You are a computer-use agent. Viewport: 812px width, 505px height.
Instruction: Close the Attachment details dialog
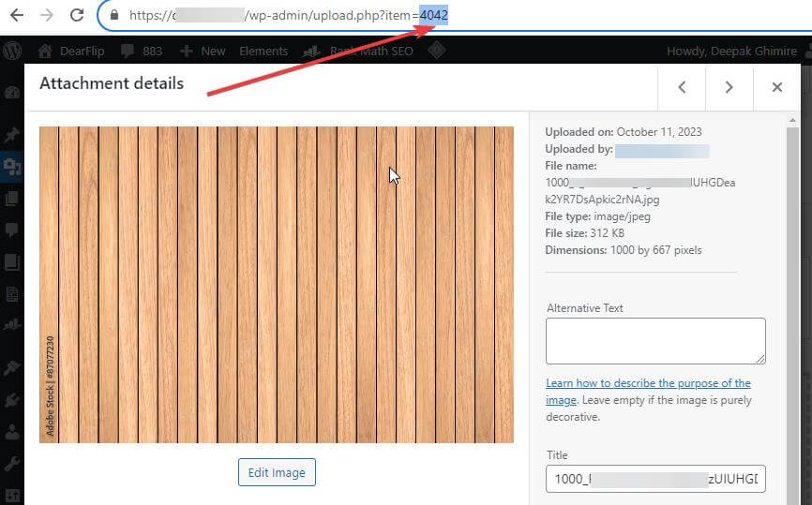coord(776,87)
